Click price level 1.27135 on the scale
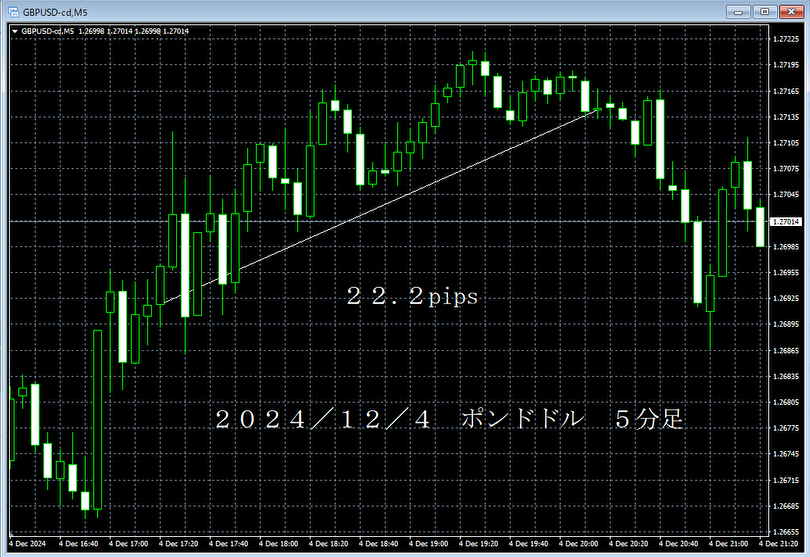Viewport: 810px width, 557px height. click(786, 117)
